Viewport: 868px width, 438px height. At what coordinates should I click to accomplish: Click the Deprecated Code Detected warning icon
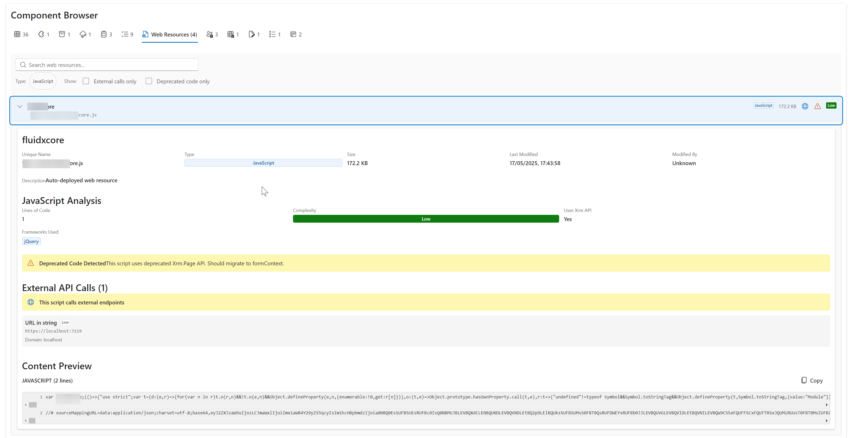[x=31, y=263]
